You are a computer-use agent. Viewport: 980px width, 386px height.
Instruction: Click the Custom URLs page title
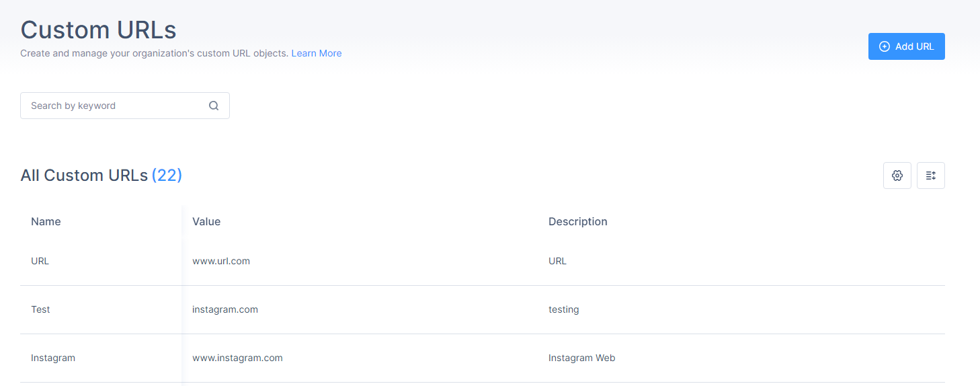click(98, 30)
